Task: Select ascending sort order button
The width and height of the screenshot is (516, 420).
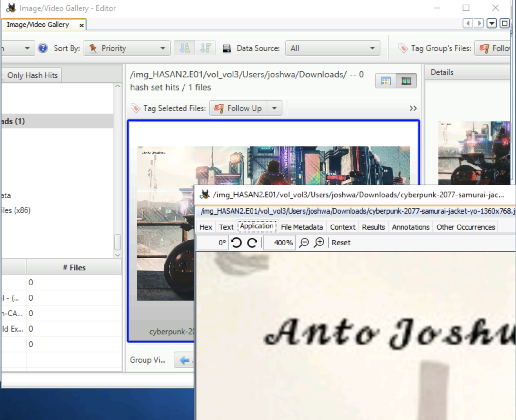Action: [184, 48]
